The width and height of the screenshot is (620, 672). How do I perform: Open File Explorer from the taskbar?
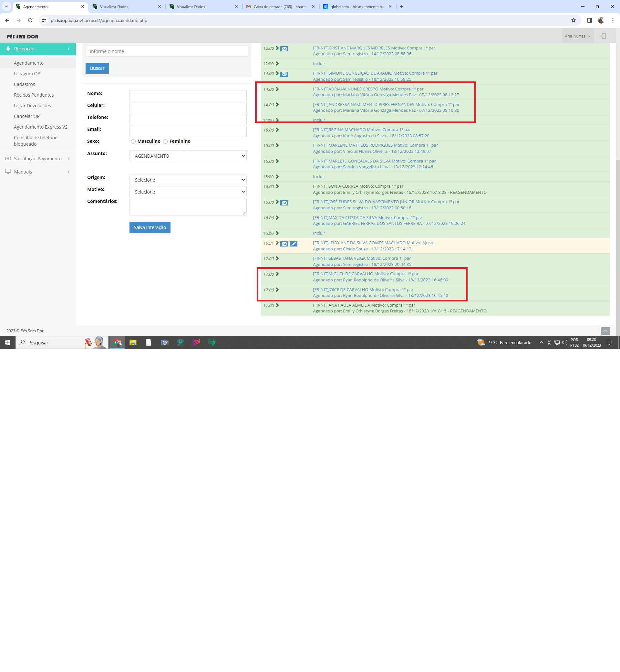pyautogui.click(x=133, y=342)
